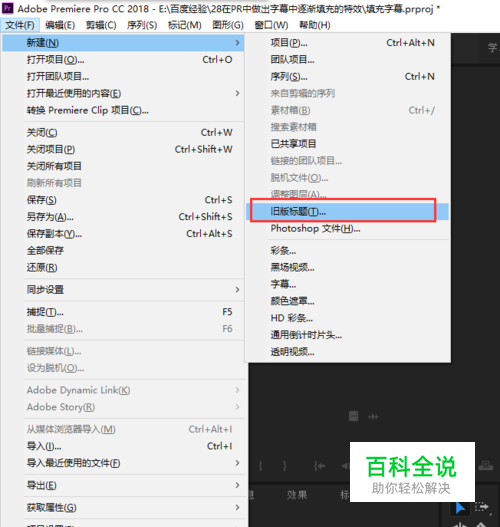Viewport: 500px width, 527px height.
Task: Choose 颜色遮罩... in submenu
Action: (x=348, y=301)
